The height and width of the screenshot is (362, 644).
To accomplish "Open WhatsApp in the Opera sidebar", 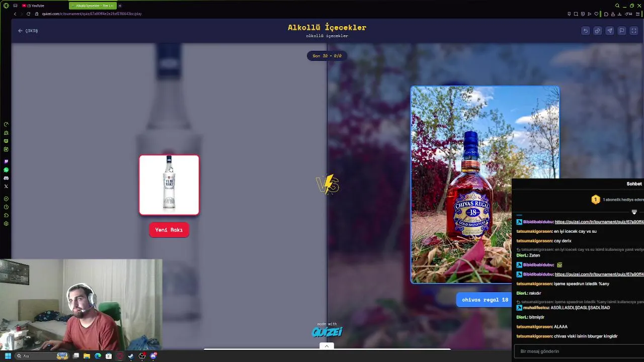I will [x=6, y=170].
